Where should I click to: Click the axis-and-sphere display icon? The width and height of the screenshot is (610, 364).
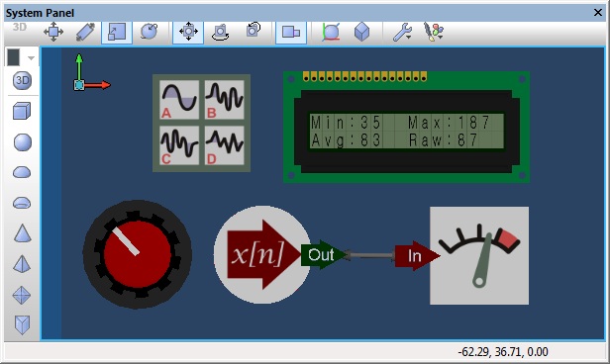pos(331,32)
